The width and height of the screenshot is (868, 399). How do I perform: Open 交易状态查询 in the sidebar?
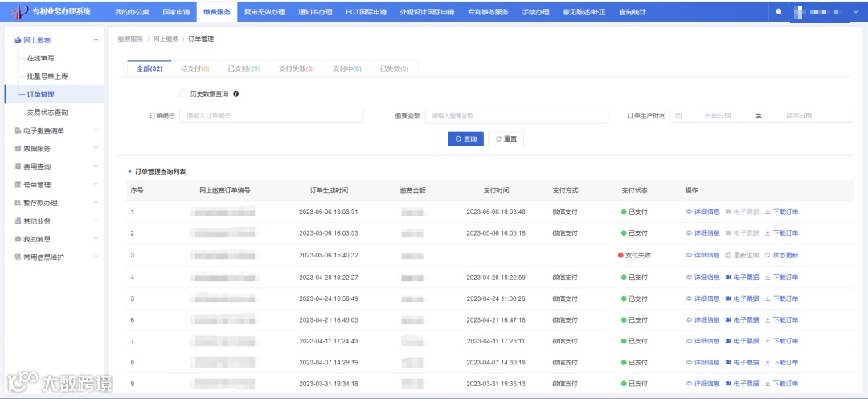click(x=47, y=113)
